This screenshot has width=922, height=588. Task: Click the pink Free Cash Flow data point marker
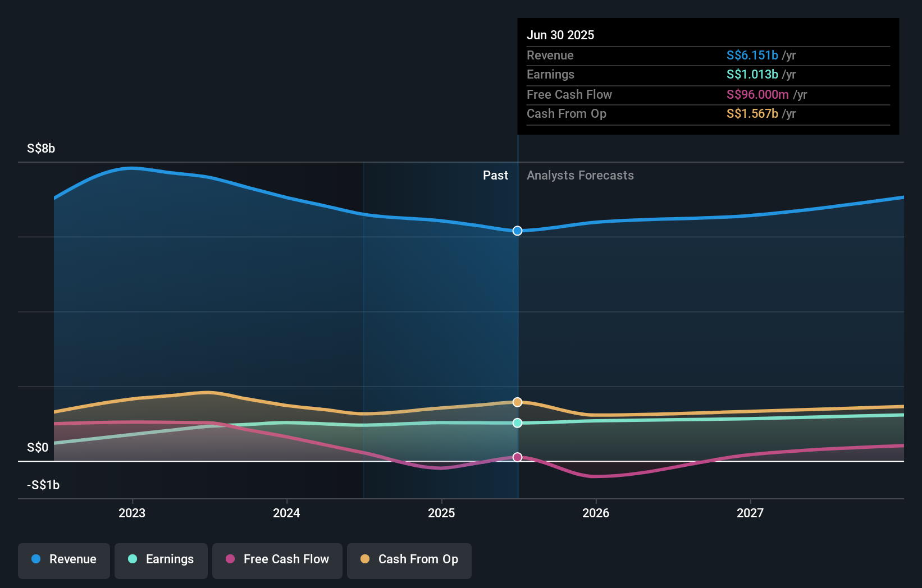click(517, 457)
